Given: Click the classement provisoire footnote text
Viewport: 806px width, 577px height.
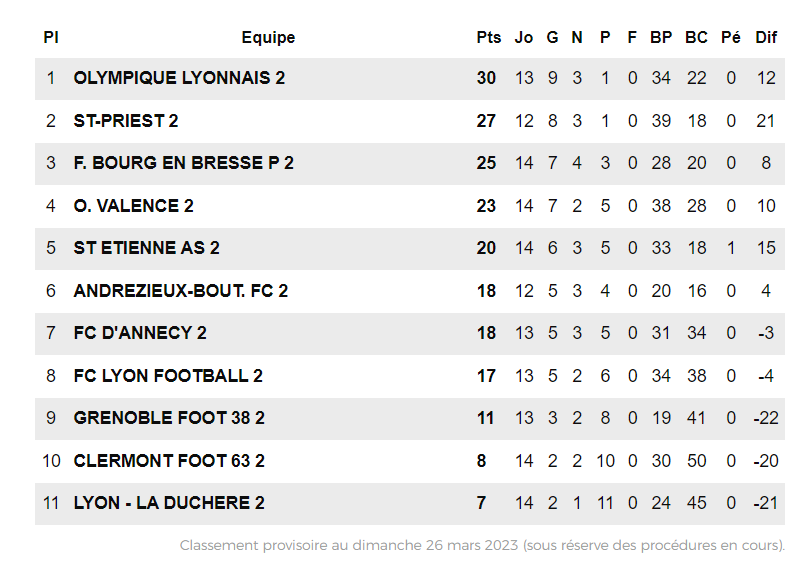Looking at the screenshot, I should 482,546.
